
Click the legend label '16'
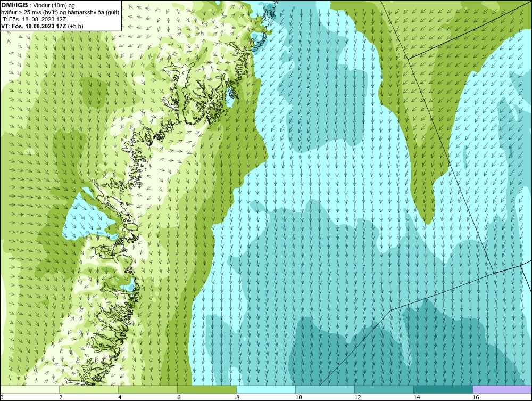coord(476,397)
